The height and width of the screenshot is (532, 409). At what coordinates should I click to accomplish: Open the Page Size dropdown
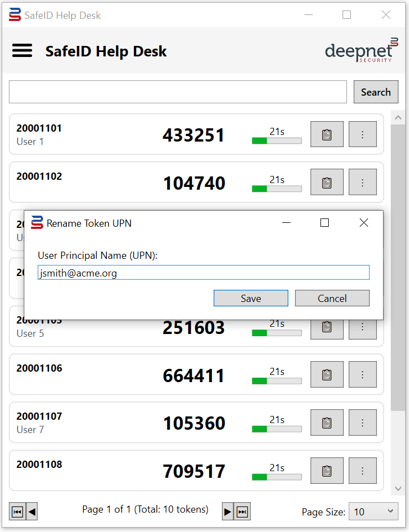click(x=374, y=512)
